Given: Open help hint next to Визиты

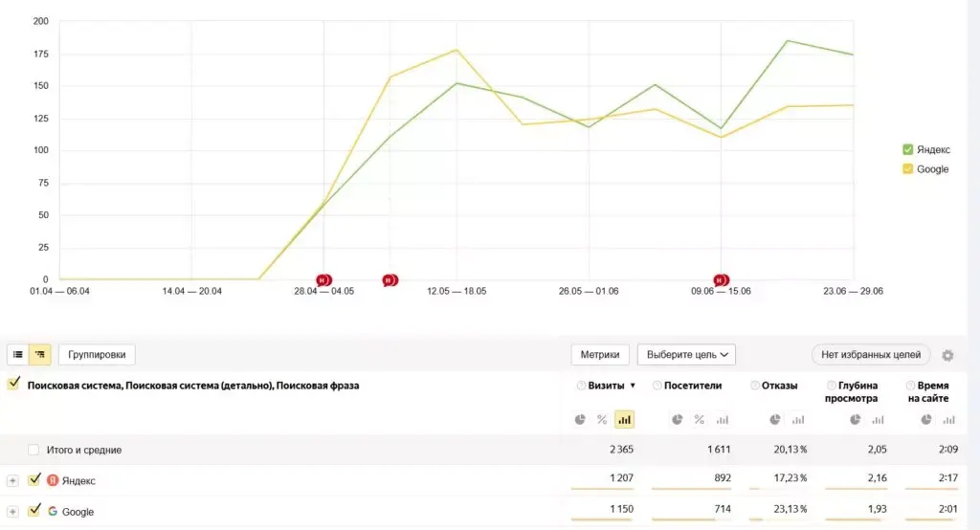Looking at the screenshot, I should tap(581, 386).
